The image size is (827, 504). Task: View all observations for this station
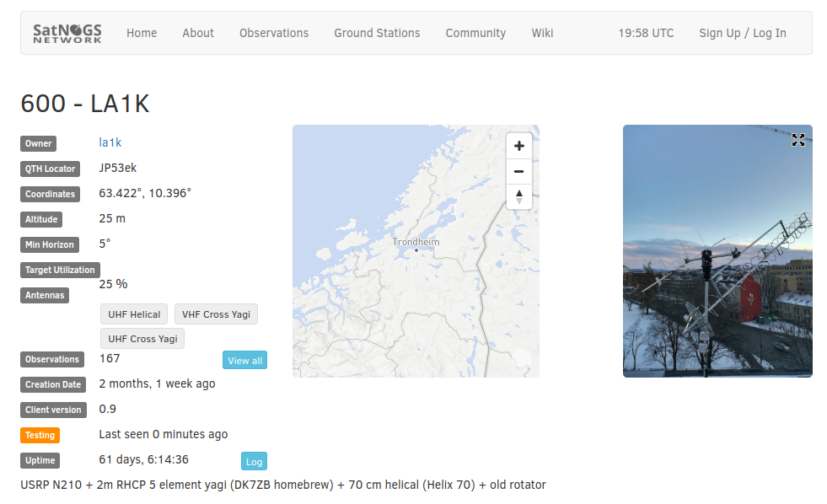244,361
